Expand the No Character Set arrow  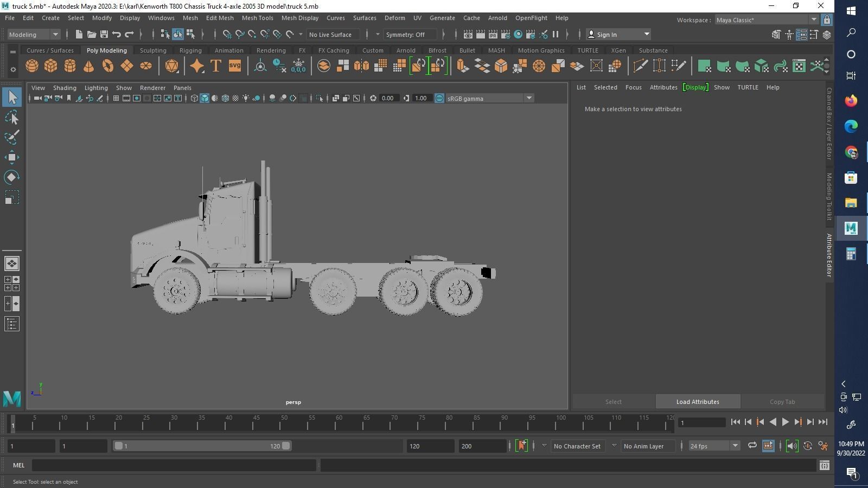pyautogui.click(x=544, y=446)
